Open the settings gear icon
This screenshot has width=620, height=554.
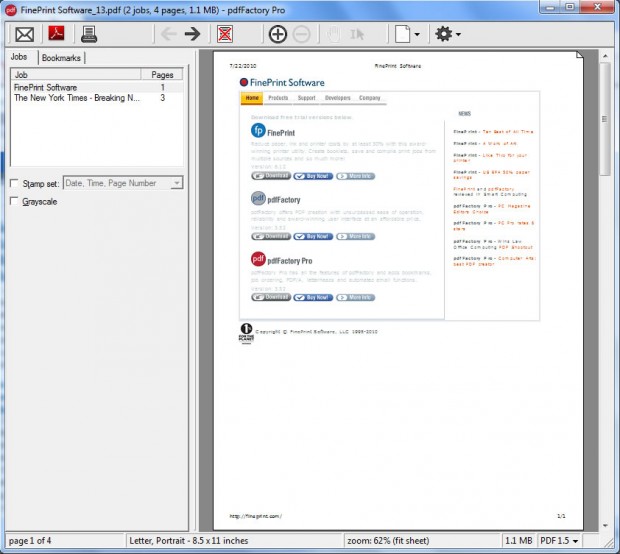point(444,34)
